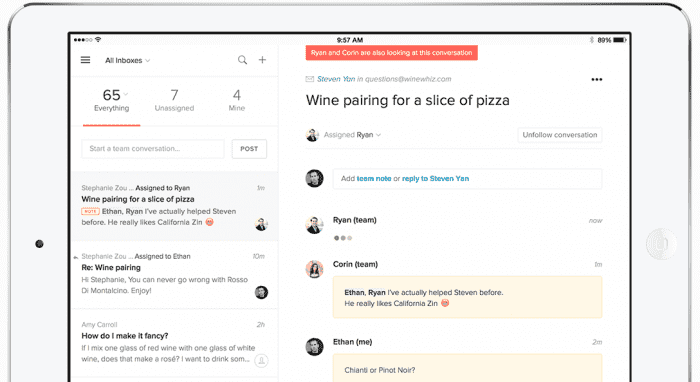Click Corin's avatar in the thread
The image size is (700, 382).
click(x=314, y=269)
